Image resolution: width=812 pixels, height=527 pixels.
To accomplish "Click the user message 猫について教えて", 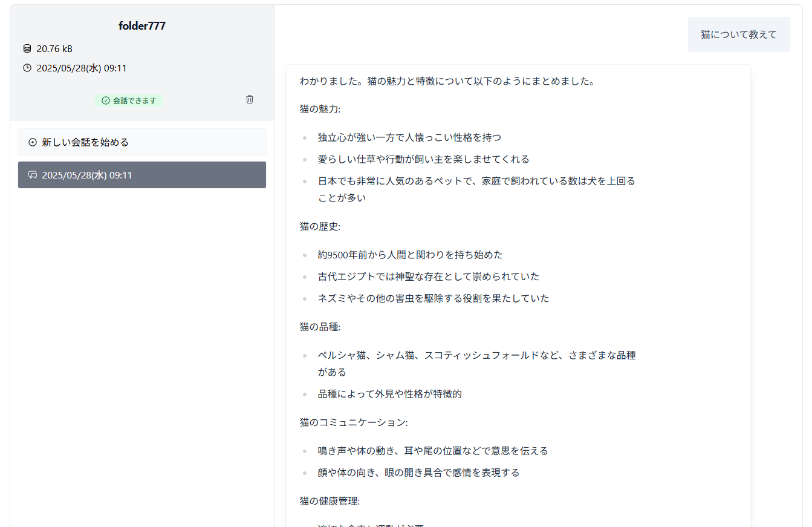I will pyautogui.click(x=739, y=34).
